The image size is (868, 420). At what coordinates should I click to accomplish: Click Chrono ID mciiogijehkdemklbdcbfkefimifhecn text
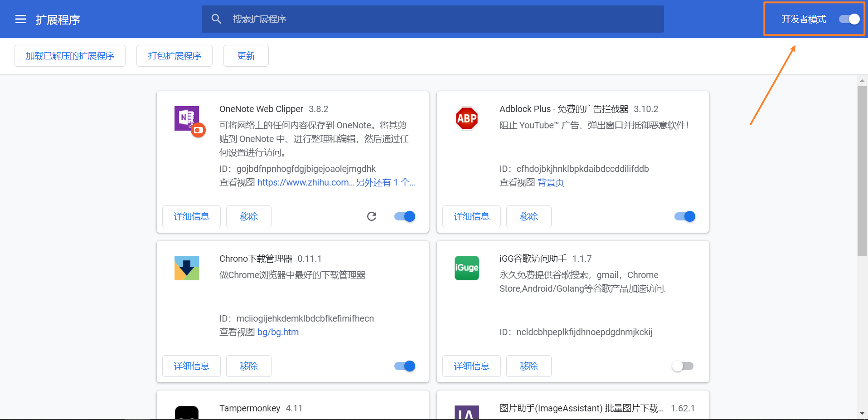[x=305, y=318]
